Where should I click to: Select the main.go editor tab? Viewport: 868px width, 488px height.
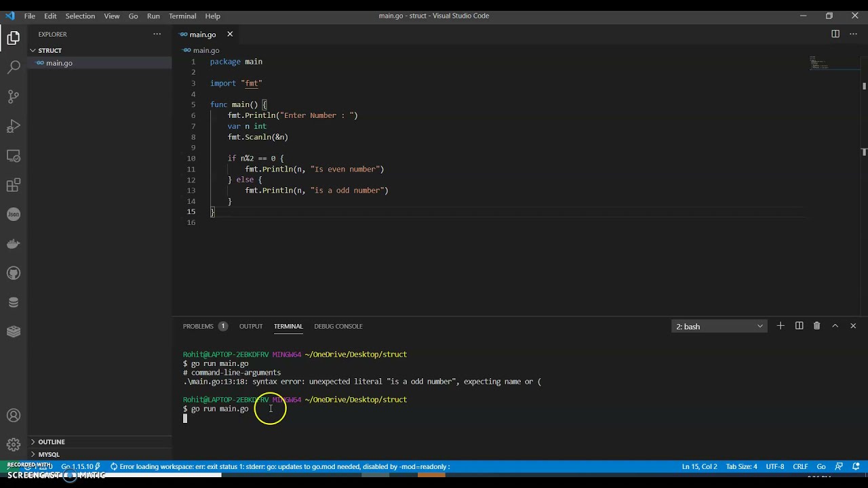[x=203, y=34]
